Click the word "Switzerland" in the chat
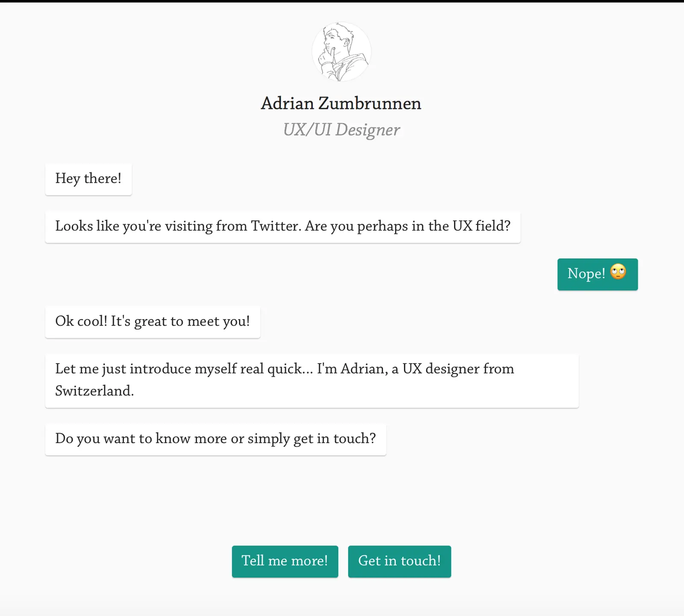Image resolution: width=684 pixels, height=616 pixels. click(x=94, y=391)
